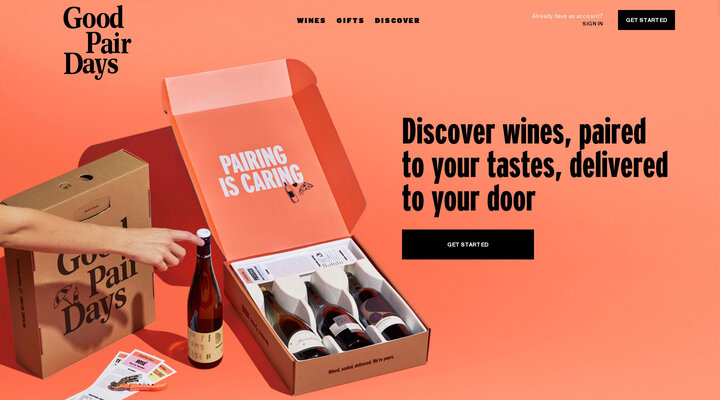Viewport: 720px width, 400px height.
Task: Open the Gifts menu
Action: (x=350, y=21)
